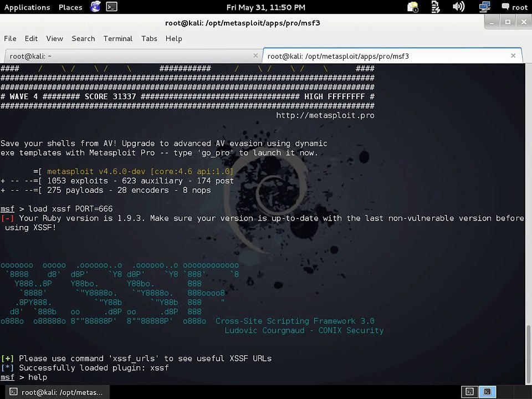Close the terminal window
Viewport: 532px width, 399px height.
click(x=524, y=22)
